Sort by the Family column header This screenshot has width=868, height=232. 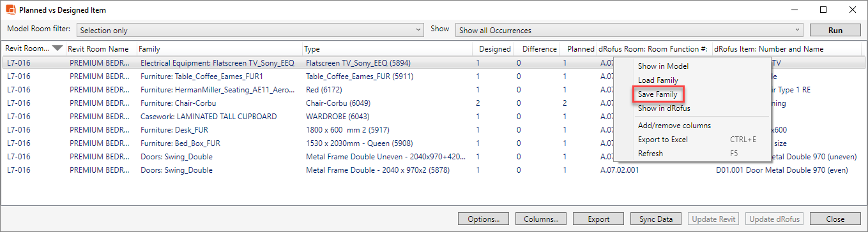[219, 49]
